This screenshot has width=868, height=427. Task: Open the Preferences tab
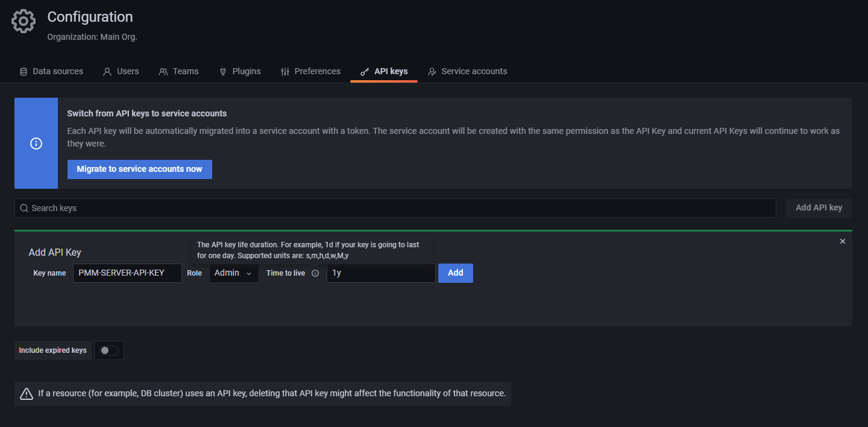point(310,71)
